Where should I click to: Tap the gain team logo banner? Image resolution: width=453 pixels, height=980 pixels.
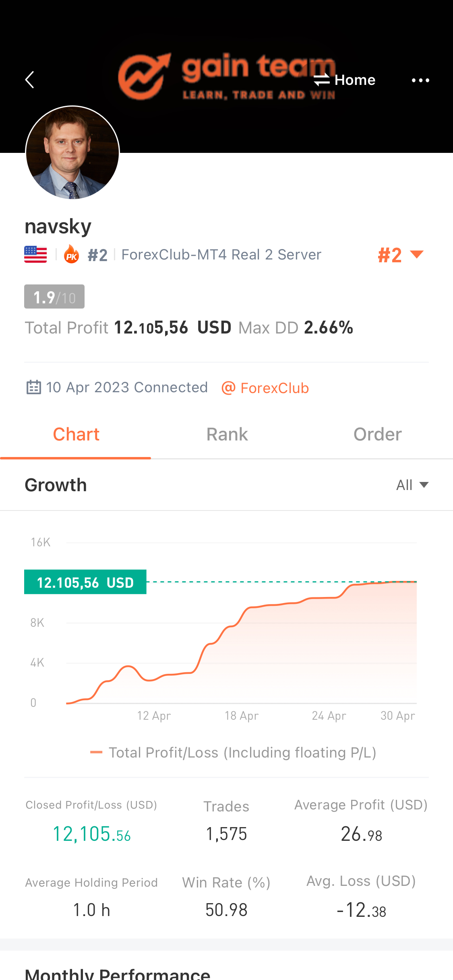pyautogui.click(x=225, y=76)
